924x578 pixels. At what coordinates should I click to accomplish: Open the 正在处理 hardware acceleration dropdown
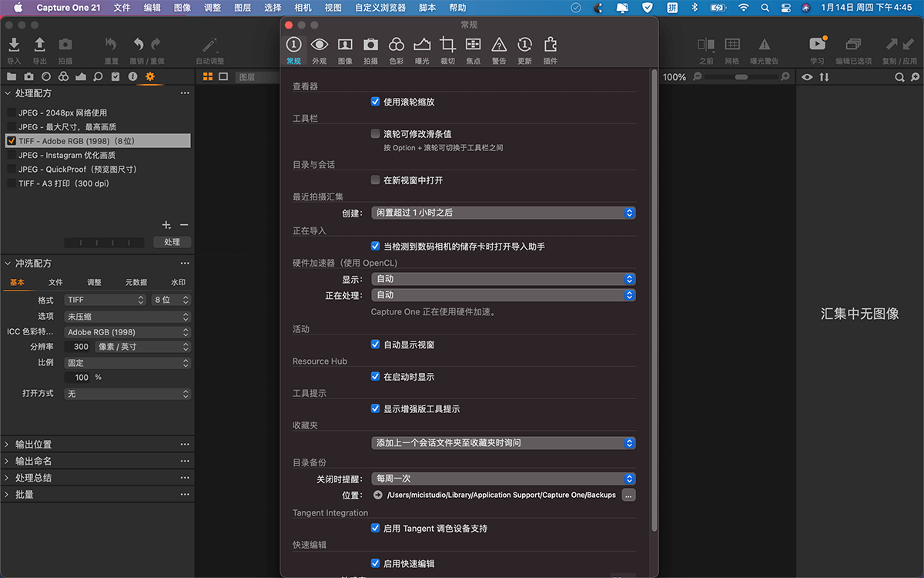(504, 295)
